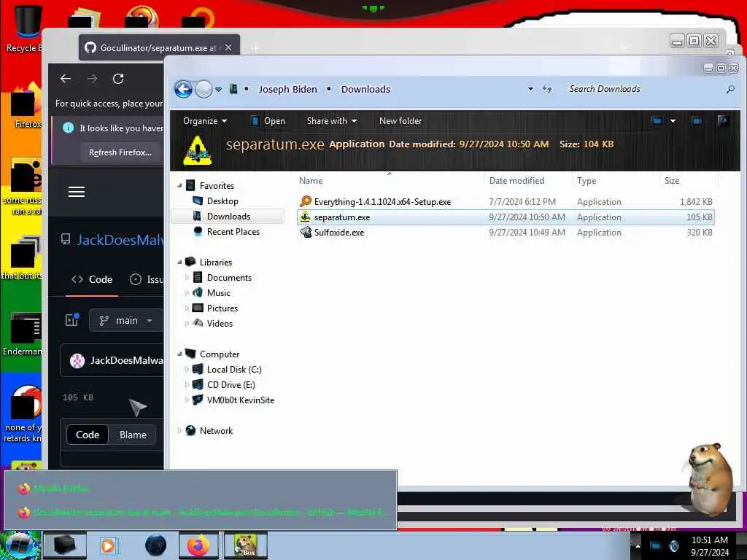Select the Code view toggle on GitHub

[88, 435]
